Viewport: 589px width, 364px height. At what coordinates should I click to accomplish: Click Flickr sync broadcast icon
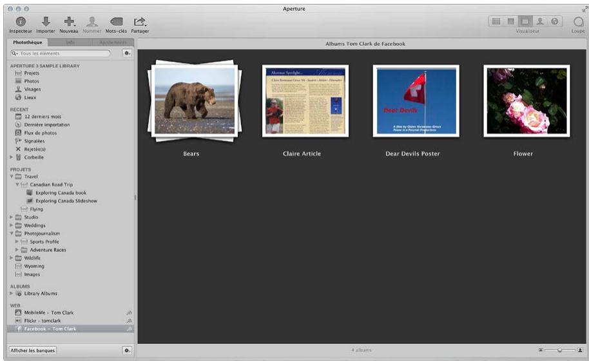[x=129, y=321]
